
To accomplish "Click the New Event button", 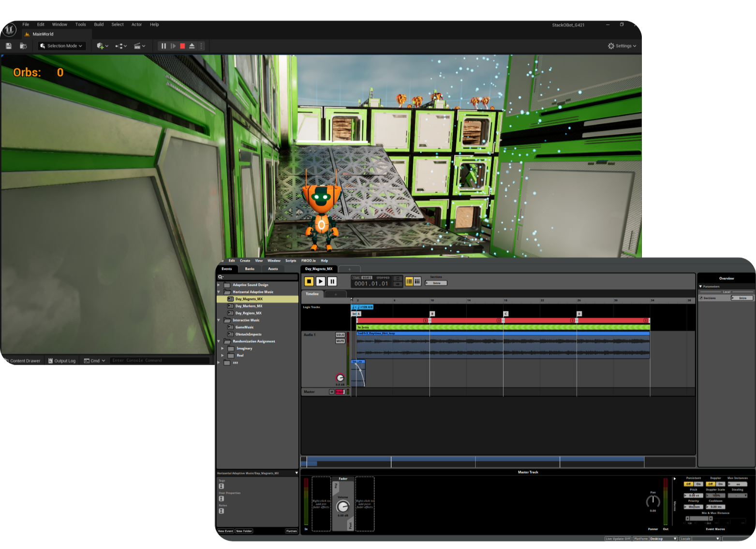I will tap(225, 531).
